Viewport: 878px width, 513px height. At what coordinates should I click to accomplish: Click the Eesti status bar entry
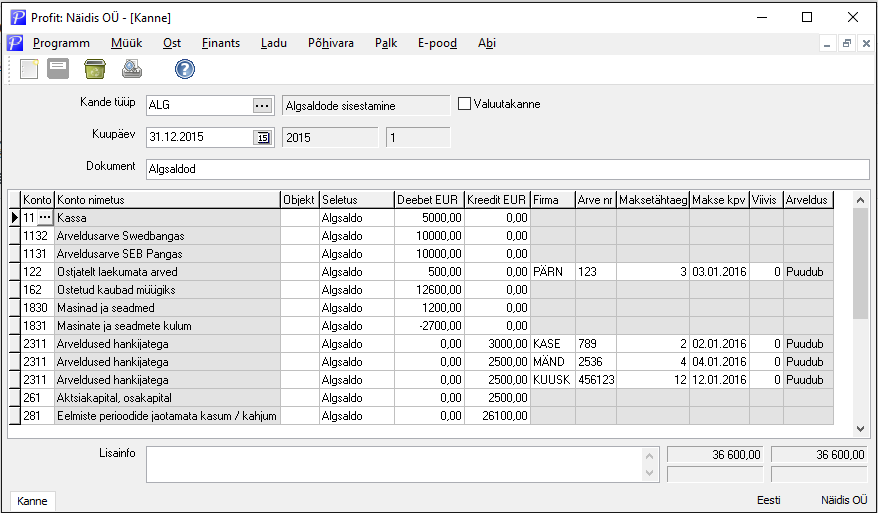pos(768,500)
